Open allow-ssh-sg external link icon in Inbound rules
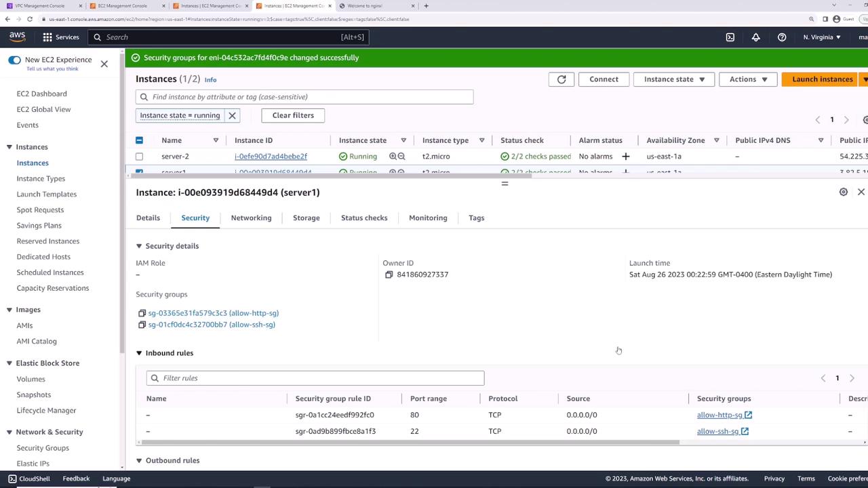868x488 pixels. point(745,431)
